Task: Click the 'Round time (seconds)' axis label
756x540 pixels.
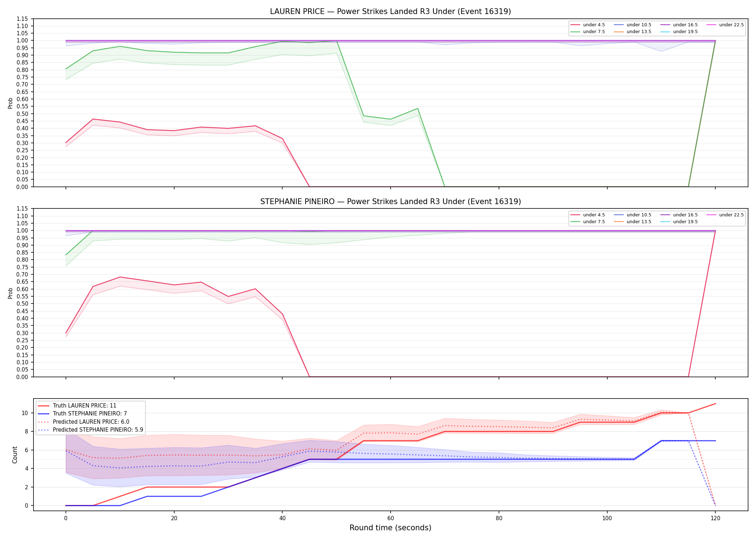Action: point(390,528)
